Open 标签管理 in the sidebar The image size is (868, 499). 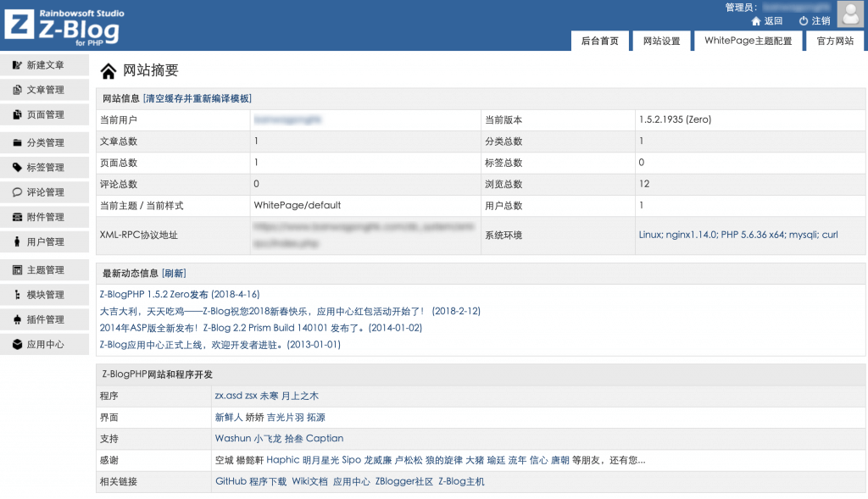(44, 167)
